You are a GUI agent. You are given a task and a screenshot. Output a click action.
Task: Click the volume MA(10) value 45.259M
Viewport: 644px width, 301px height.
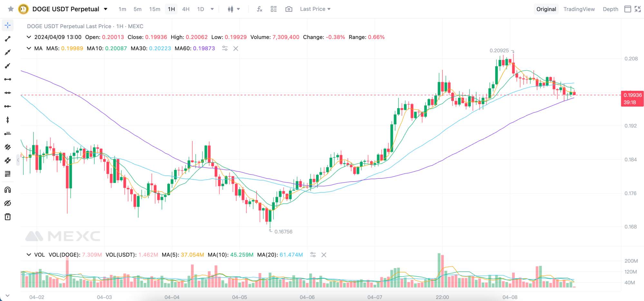coord(242,255)
